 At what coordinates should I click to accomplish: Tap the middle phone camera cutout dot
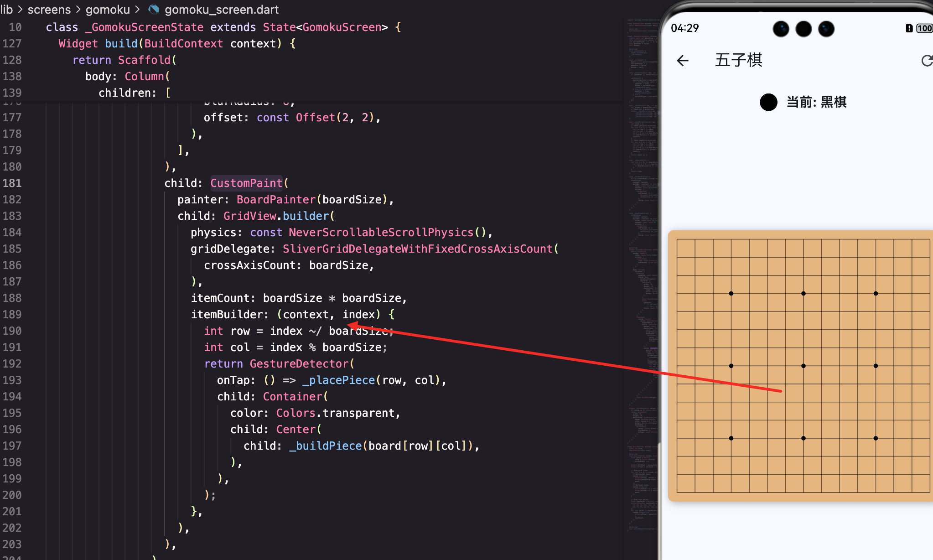[x=803, y=29]
